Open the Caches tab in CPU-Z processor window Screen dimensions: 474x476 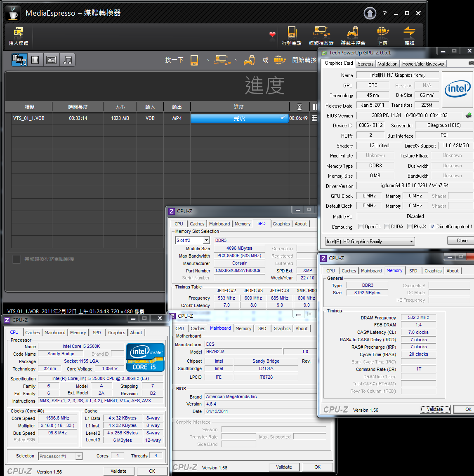coord(33,333)
